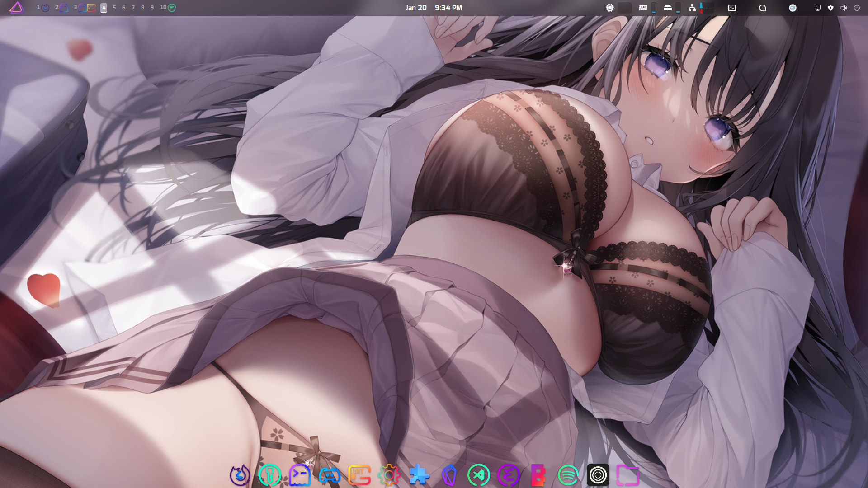Viewport: 868px width, 488px height.
Task: Open the settings gear in dock
Action: point(389,475)
